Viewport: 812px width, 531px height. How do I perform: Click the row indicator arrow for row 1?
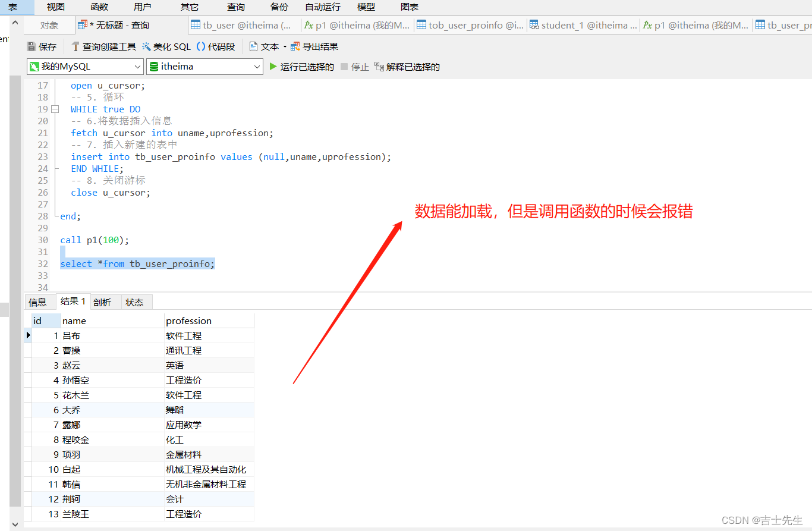28,335
